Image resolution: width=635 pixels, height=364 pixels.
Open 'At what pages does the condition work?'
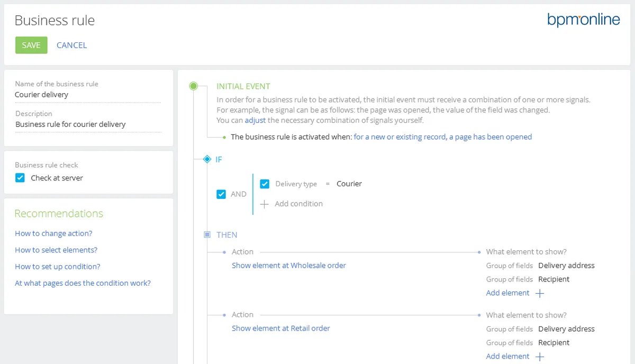[x=83, y=284]
